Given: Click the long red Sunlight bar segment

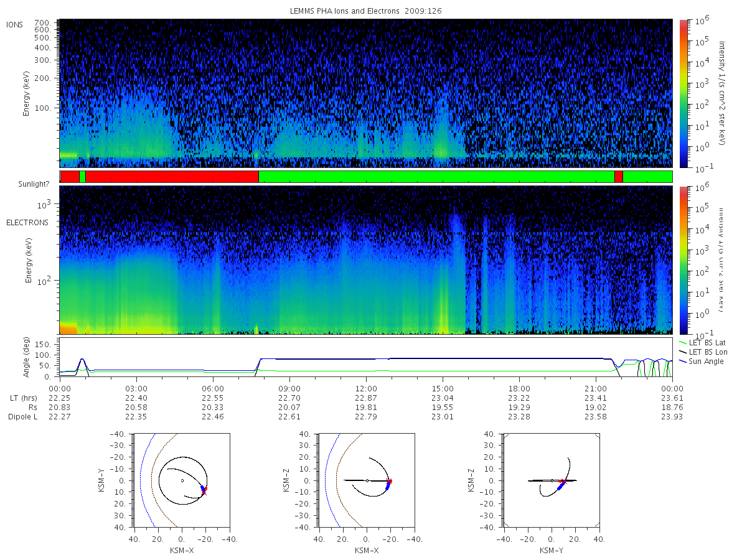Looking at the screenshot, I should [x=172, y=177].
